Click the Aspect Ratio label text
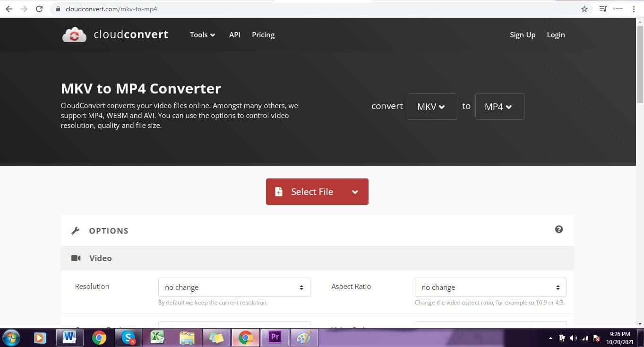Viewport: 644px width, 347px height. tap(351, 287)
